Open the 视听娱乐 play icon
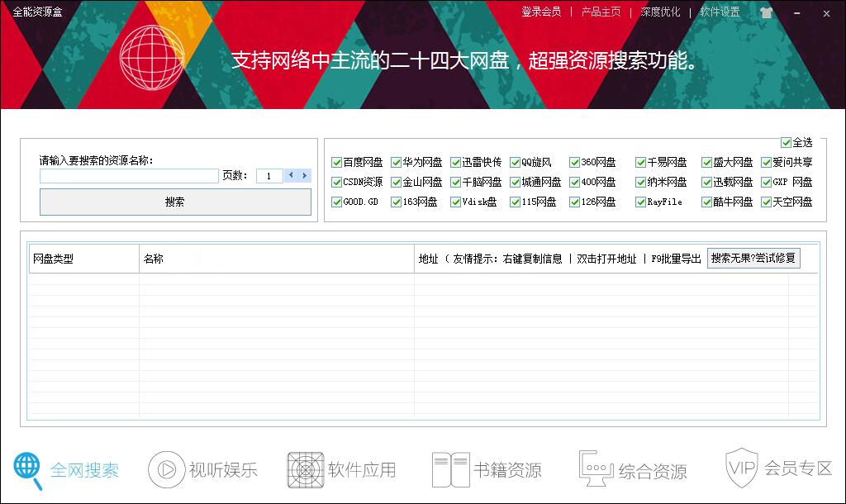The image size is (846, 504). coord(166,470)
